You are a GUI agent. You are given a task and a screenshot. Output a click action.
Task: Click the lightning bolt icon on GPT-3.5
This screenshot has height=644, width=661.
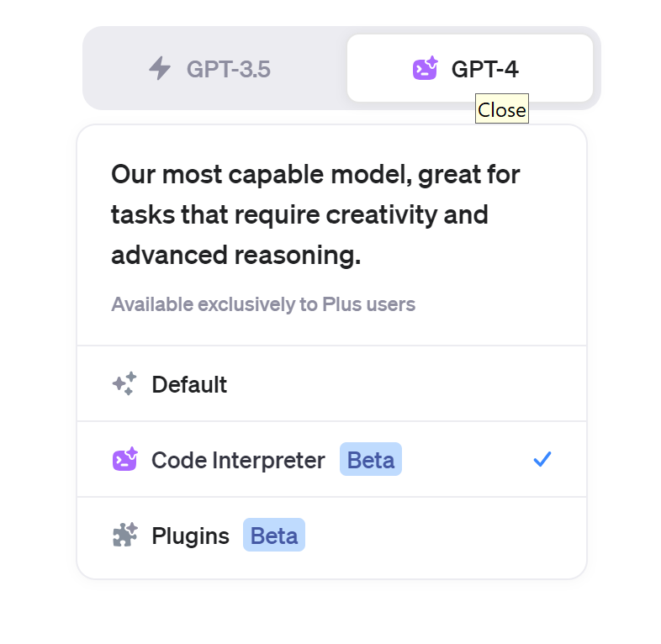click(x=160, y=68)
